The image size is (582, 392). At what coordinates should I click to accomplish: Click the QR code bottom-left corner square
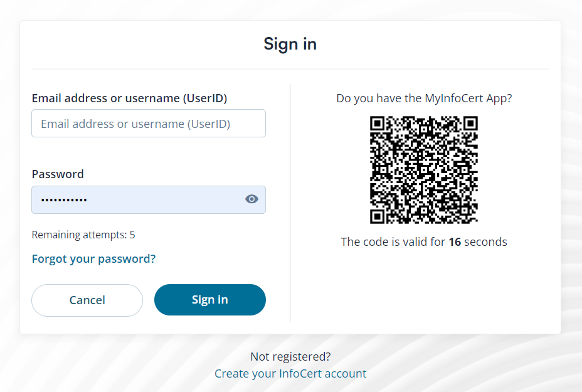(x=378, y=216)
